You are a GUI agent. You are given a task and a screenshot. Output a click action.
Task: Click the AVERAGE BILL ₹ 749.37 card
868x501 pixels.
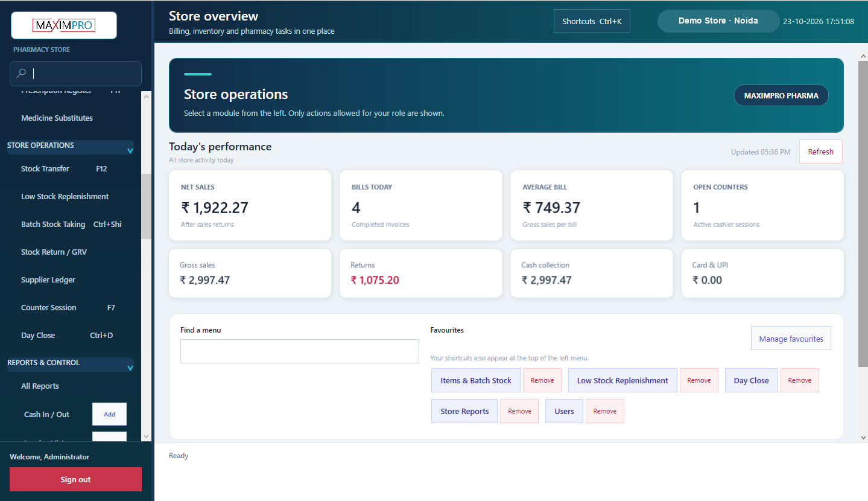[592, 205]
